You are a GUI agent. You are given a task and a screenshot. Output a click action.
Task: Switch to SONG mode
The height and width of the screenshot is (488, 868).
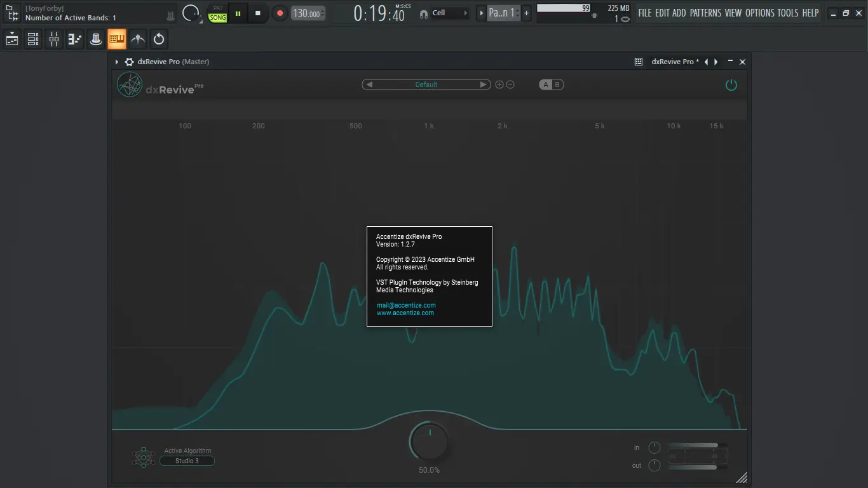pos(218,18)
